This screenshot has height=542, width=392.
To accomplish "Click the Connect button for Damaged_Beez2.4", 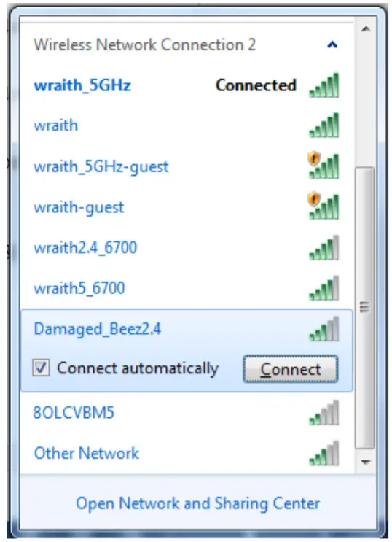I will [x=291, y=369].
